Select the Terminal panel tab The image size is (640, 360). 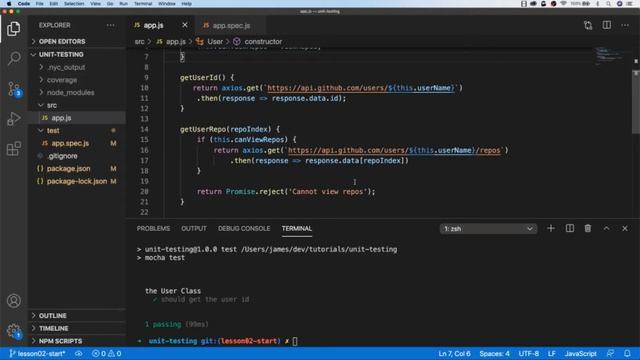[297, 229]
